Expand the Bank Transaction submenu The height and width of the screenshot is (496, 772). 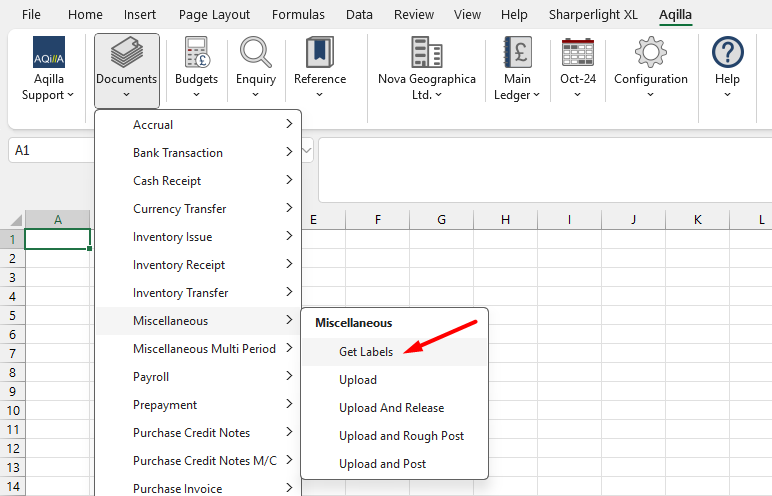(289, 153)
